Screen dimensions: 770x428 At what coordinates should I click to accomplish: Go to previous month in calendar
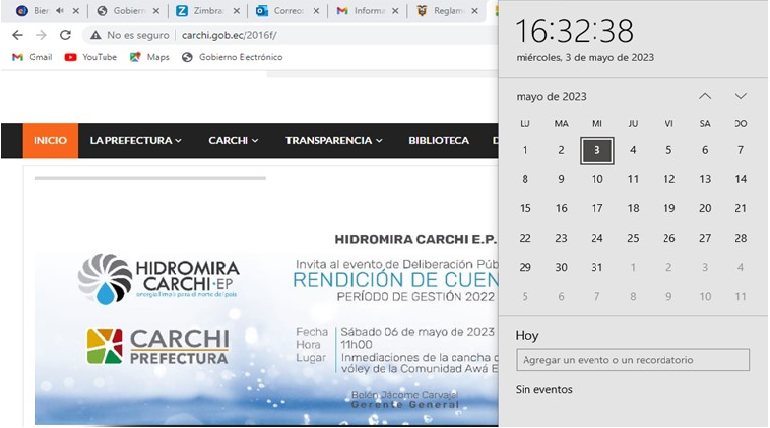705,96
